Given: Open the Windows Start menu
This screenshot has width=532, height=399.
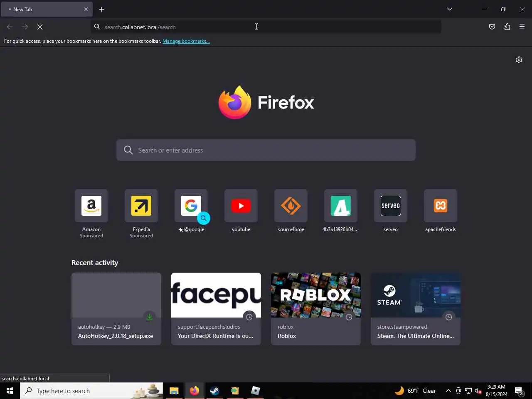Looking at the screenshot, I should point(10,391).
